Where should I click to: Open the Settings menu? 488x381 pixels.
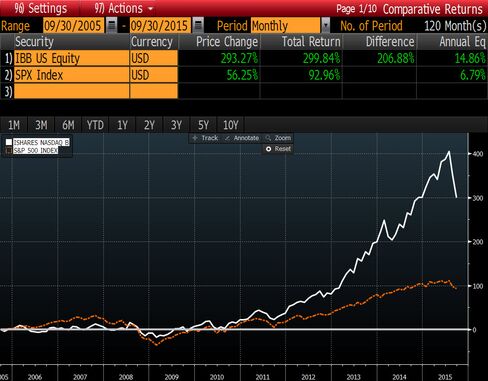pos(40,8)
